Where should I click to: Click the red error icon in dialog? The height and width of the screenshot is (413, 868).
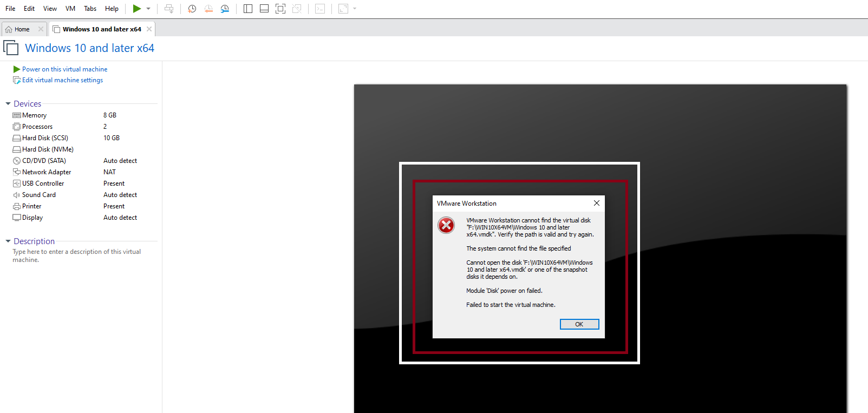tap(446, 225)
